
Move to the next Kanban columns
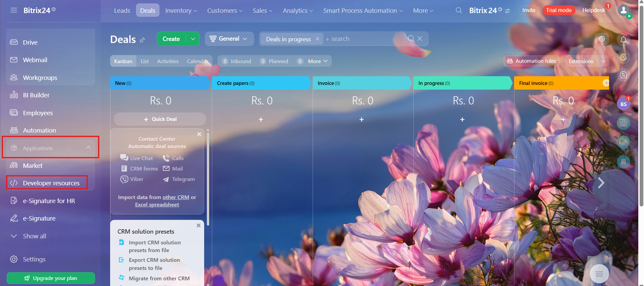pyautogui.click(x=601, y=183)
